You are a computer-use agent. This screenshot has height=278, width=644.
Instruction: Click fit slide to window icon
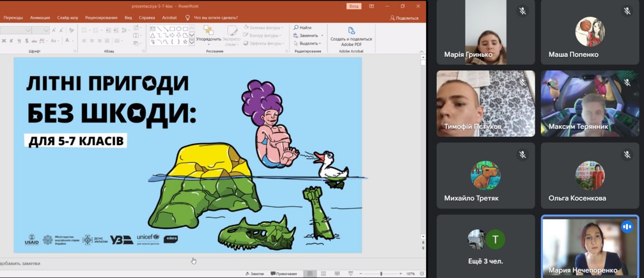[421, 273]
